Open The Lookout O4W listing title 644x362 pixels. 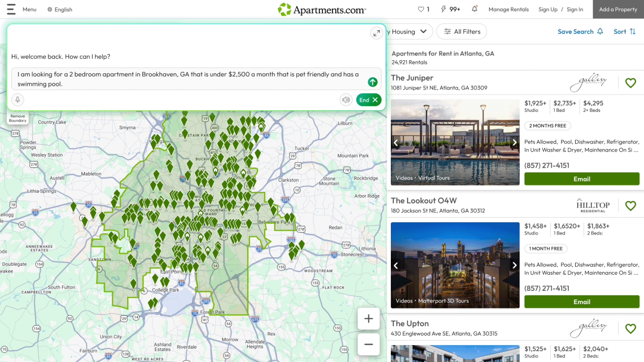coord(424,201)
